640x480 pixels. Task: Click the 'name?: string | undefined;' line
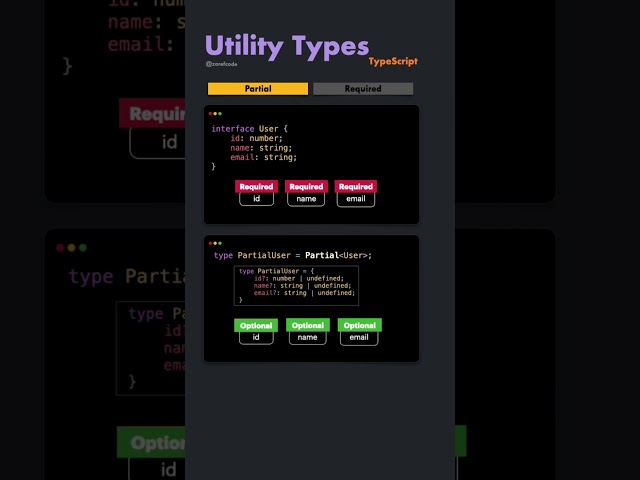coord(302,286)
